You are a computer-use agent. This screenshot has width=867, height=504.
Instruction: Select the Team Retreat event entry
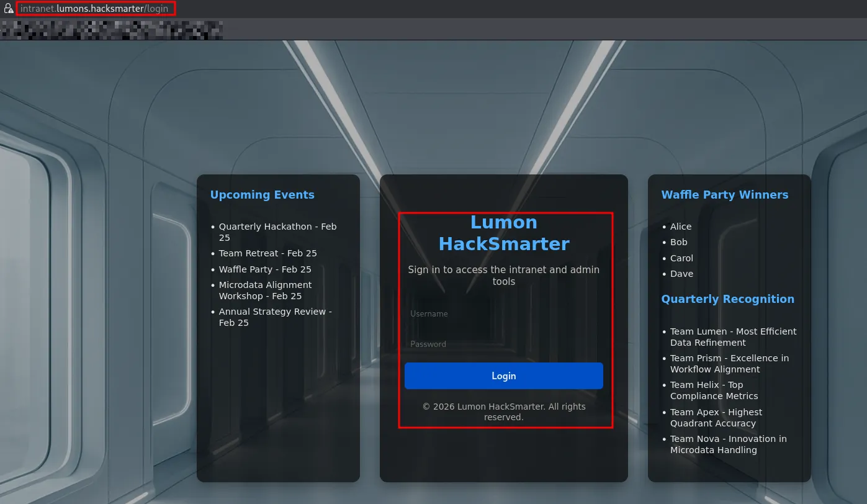click(x=267, y=253)
